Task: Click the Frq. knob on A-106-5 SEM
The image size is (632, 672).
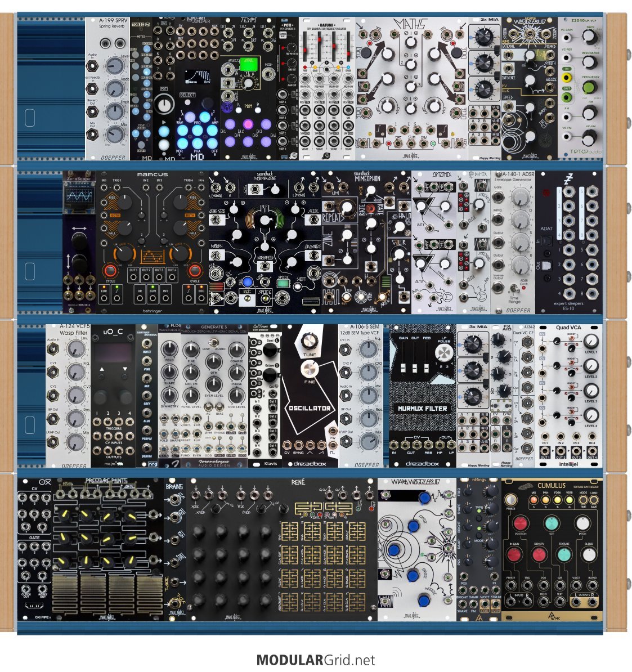Action: [369, 348]
